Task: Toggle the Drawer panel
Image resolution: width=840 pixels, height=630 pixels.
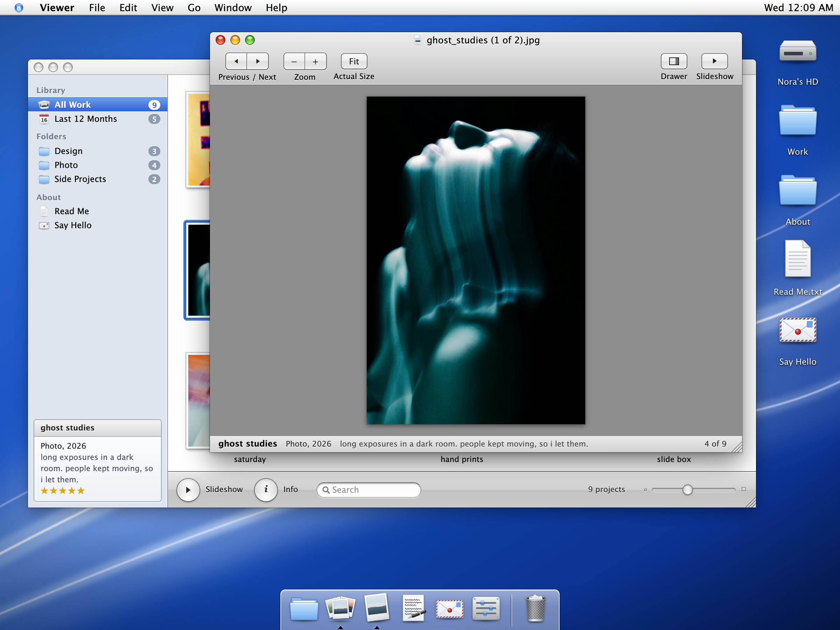Action: pyautogui.click(x=674, y=61)
